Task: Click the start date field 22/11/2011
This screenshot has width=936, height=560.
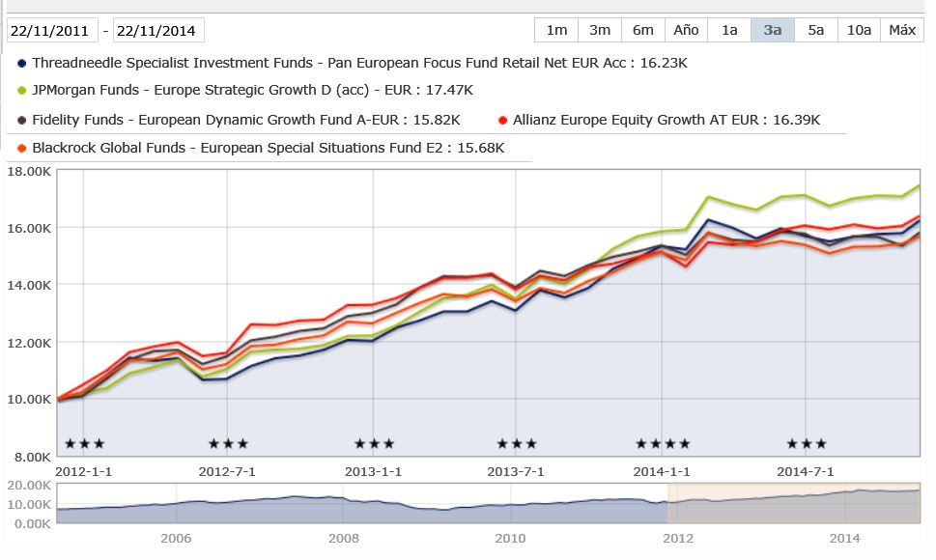Action: (52, 31)
